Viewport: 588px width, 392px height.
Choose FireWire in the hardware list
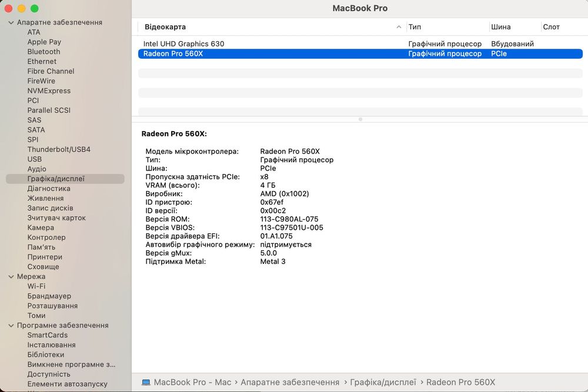point(41,81)
